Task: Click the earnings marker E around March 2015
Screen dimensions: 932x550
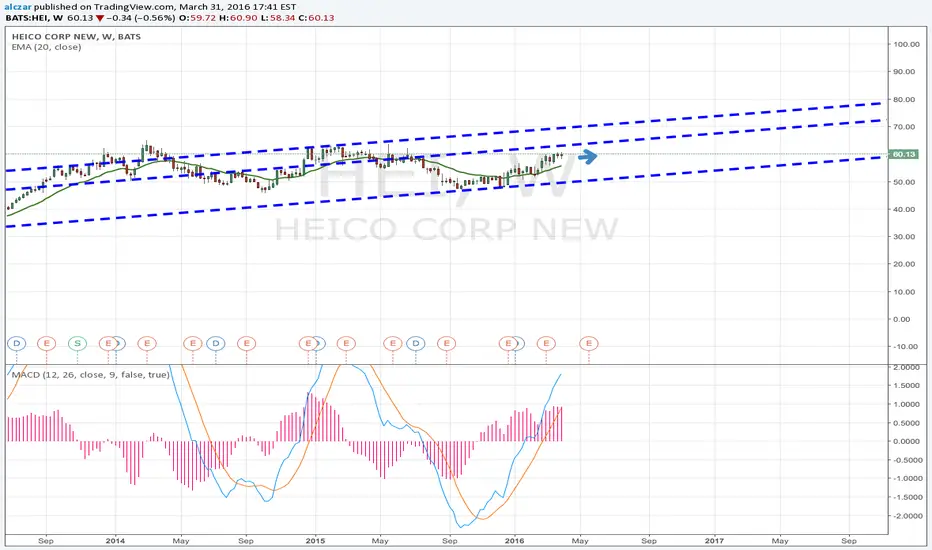Action: pos(346,343)
